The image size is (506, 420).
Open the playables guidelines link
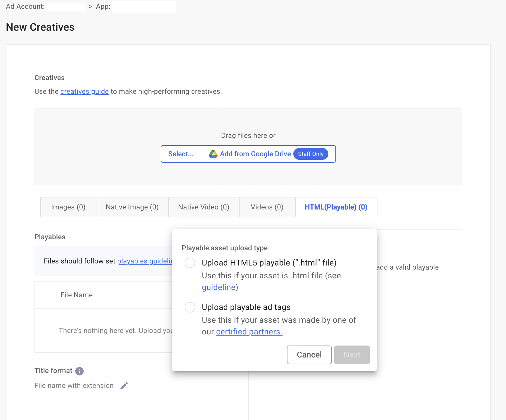point(145,261)
